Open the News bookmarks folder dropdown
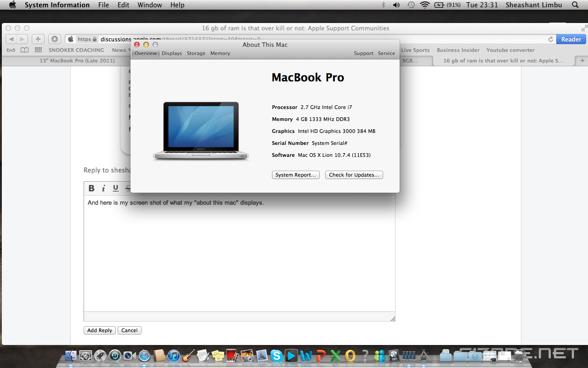Viewport: 588px width, 368px height. [x=121, y=50]
